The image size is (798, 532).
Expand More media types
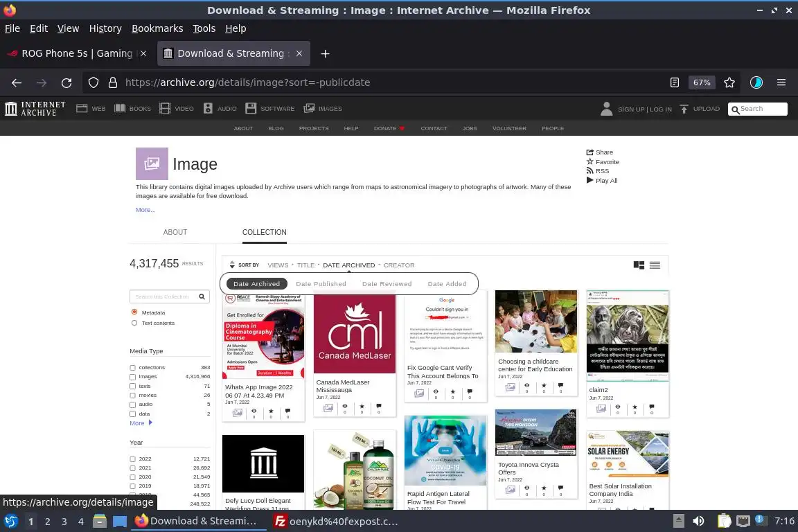pyautogui.click(x=141, y=423)
